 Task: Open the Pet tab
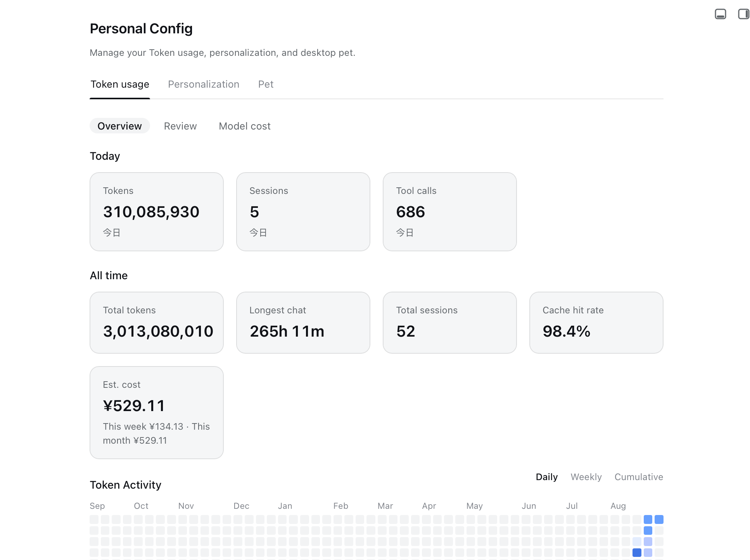coord(266,84)
